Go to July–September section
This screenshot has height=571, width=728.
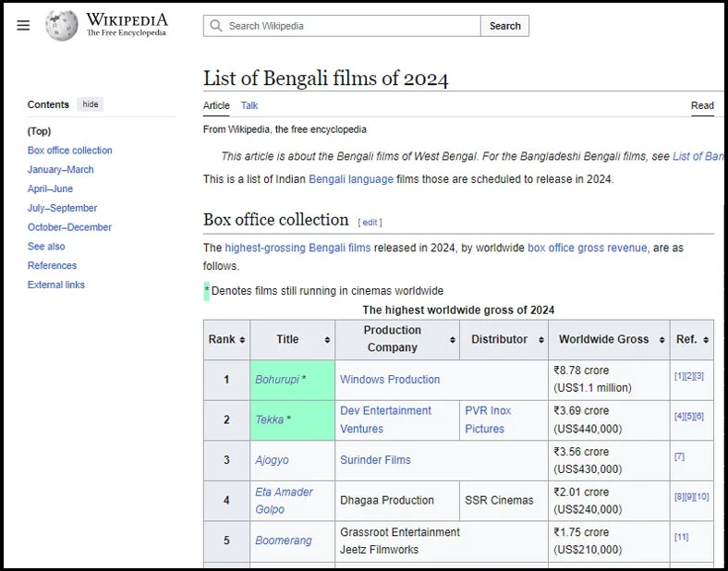[x=62, y=208]
